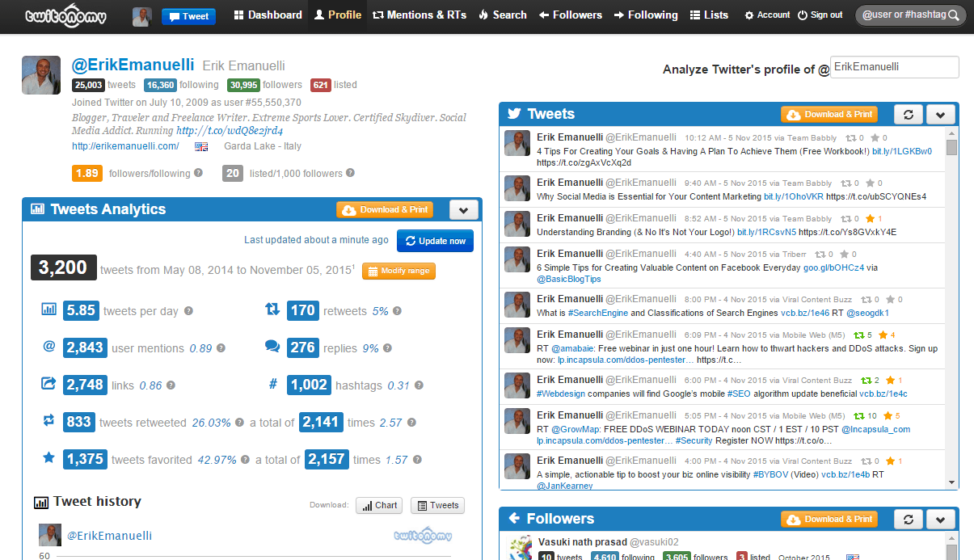Click the Modify range button
The image size is (974, 560).
(x=398, y=271)
